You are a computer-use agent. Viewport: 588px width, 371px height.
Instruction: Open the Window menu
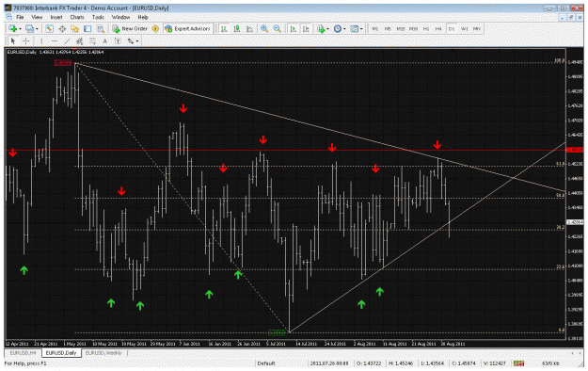pos(120,17)
